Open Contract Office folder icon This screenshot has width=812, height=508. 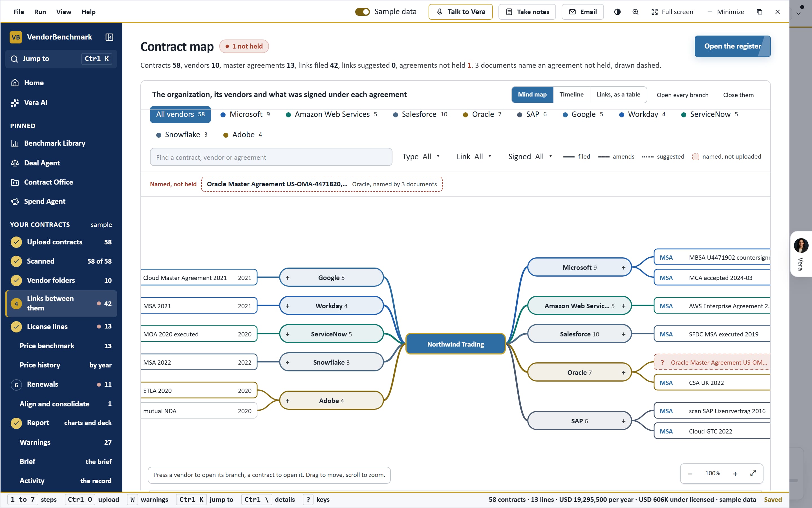(15, 182)
